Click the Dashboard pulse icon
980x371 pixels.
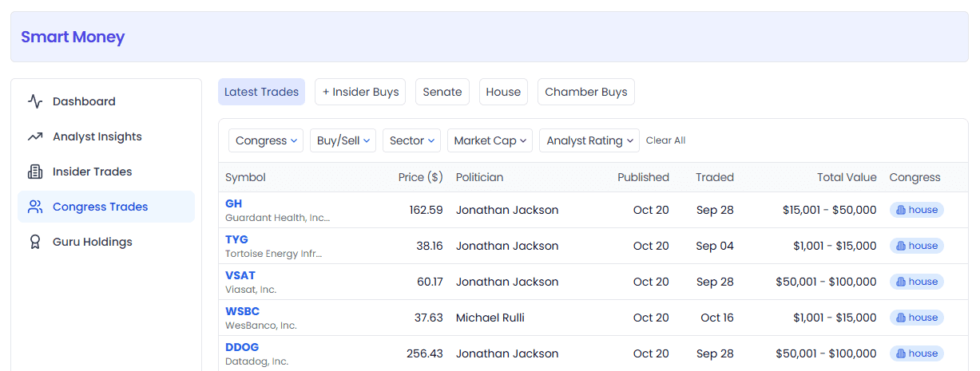click(34, 101)
